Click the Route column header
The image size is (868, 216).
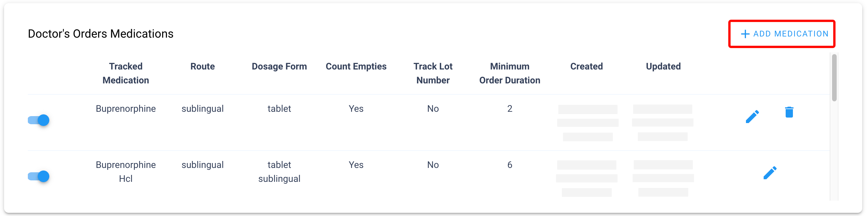pyautogui.click(x=203, y=66)
